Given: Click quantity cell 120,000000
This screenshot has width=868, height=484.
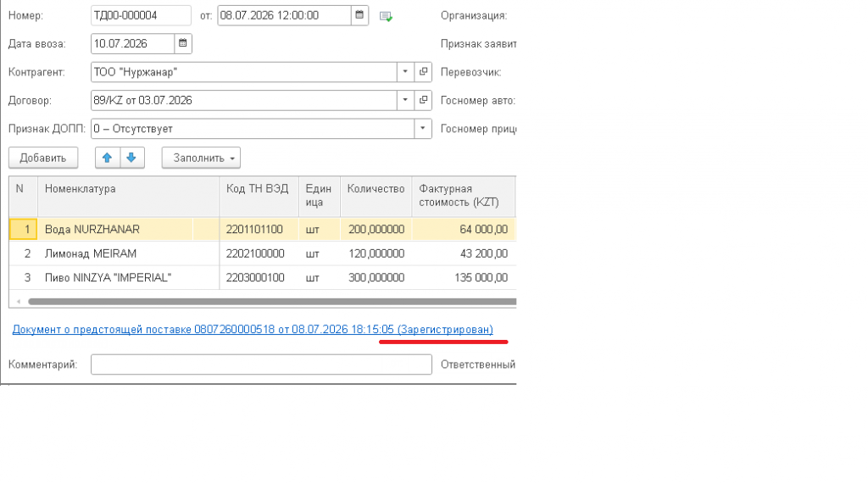Looking at the screenshot, I should pos(376,253).
